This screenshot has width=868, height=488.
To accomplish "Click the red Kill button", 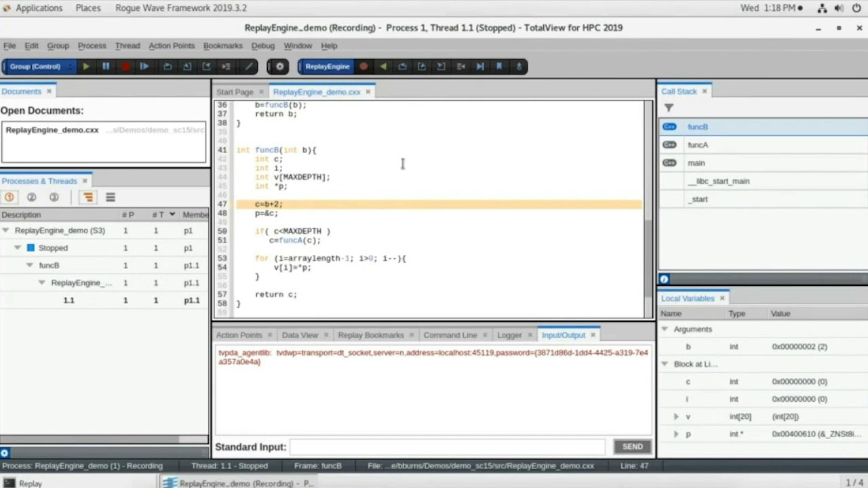I will [x=125, y=66].
